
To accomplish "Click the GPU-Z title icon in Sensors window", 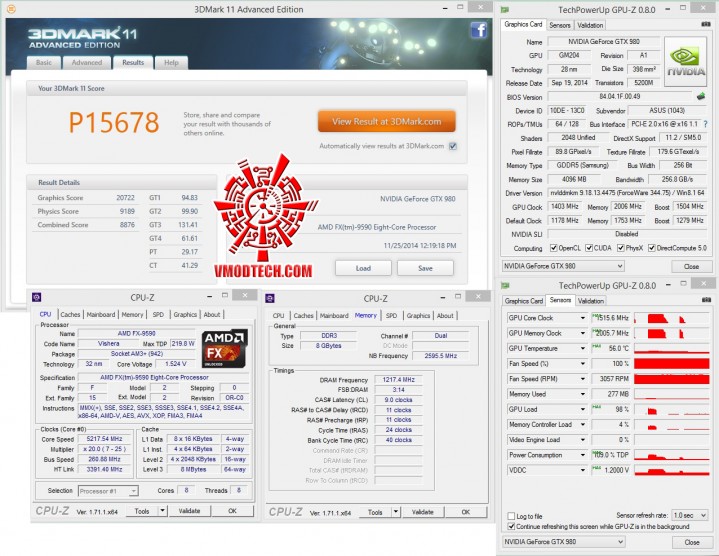I will pos(505,285).
